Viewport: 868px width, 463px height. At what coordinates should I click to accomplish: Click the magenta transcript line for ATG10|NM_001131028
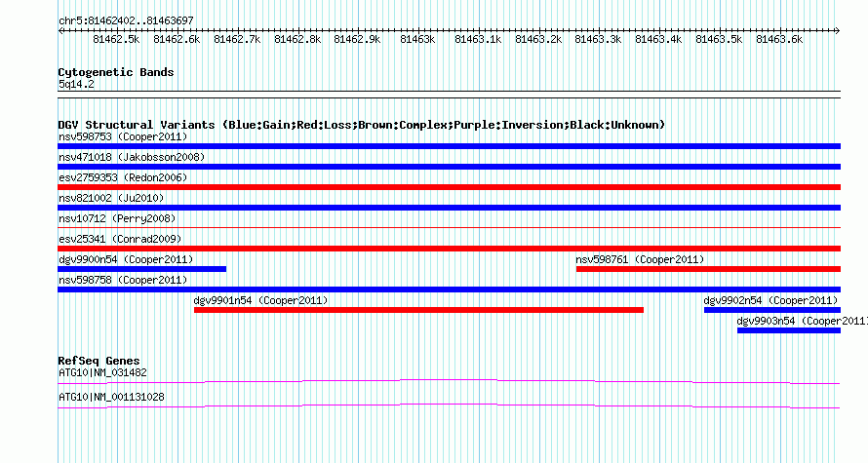coord(449,406)
